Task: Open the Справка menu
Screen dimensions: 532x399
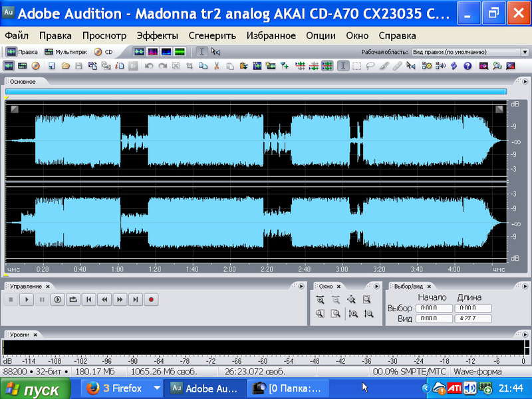Action: click(x=397, y=36)
